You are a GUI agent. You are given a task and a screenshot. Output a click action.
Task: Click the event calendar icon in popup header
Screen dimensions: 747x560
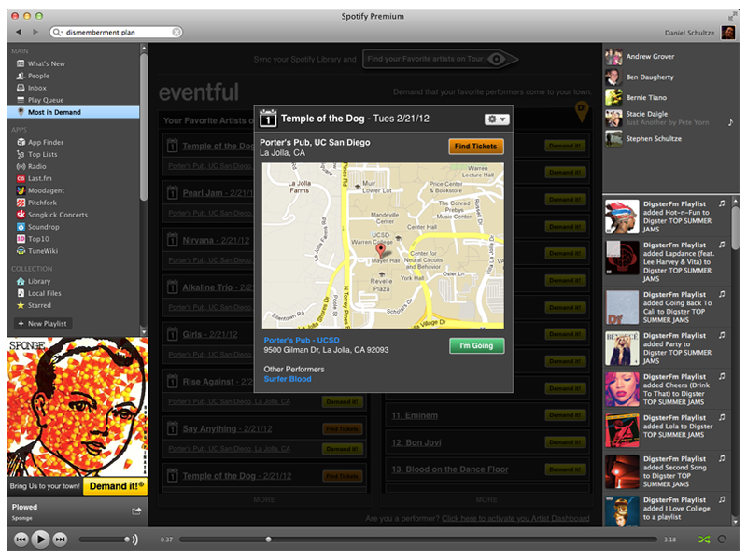click(x=268, y=119)
